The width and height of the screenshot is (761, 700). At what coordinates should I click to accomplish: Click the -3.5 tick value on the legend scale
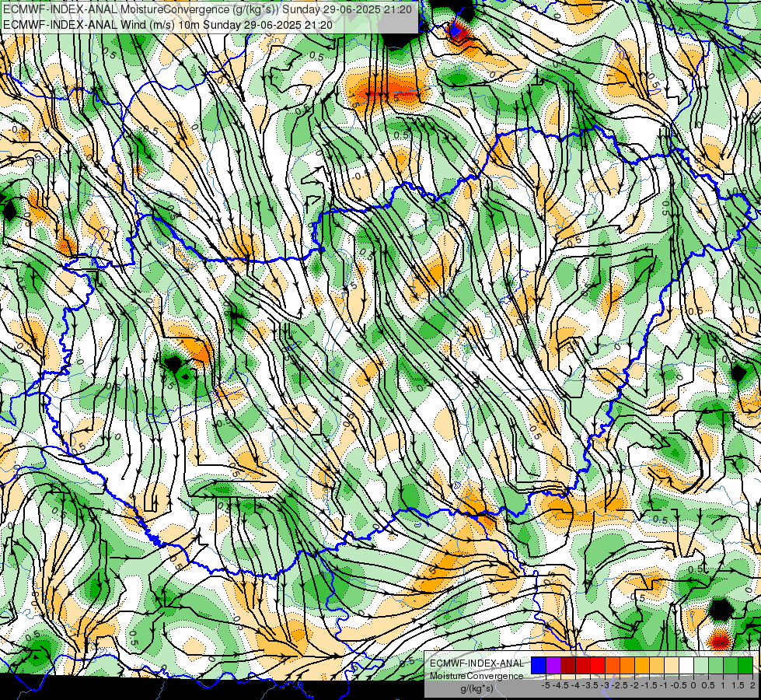(590, 685)
